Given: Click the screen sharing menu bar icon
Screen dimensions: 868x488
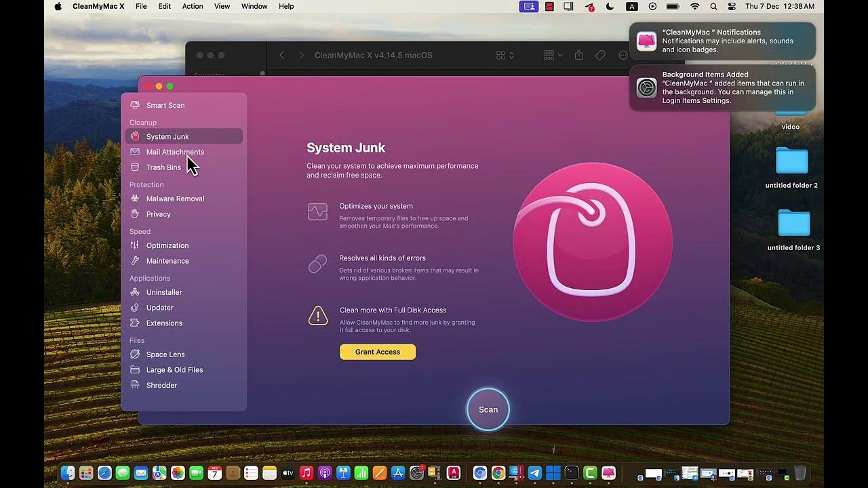Looking at the screenshot, I should click(x=529, y=6).
